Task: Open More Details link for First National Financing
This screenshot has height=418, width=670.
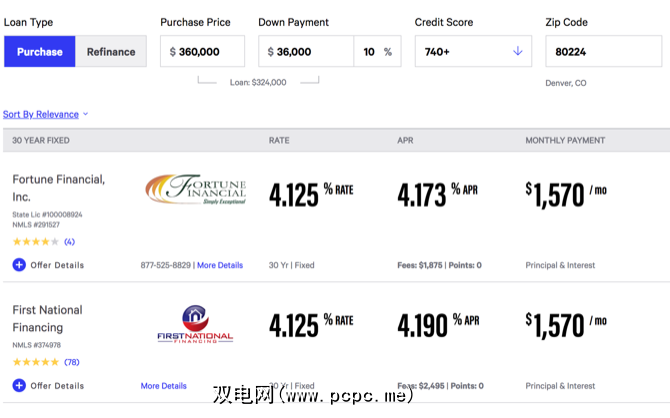Action: (164, 386)
